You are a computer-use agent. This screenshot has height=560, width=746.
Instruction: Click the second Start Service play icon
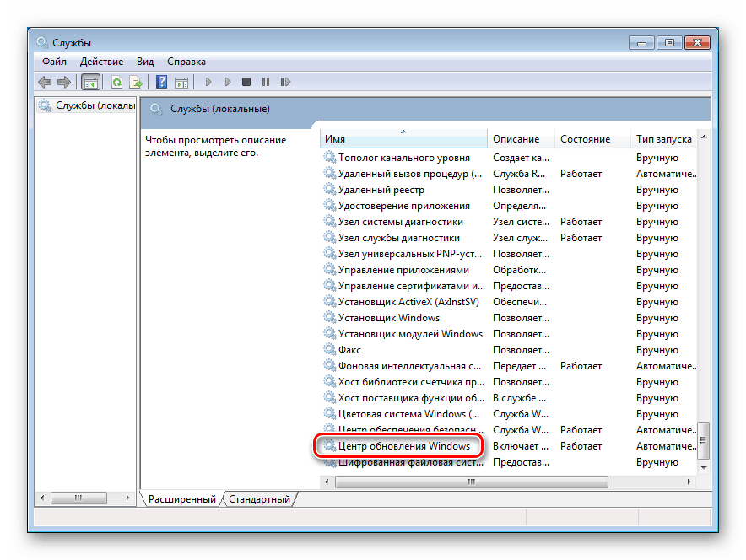tap(227, 83)
